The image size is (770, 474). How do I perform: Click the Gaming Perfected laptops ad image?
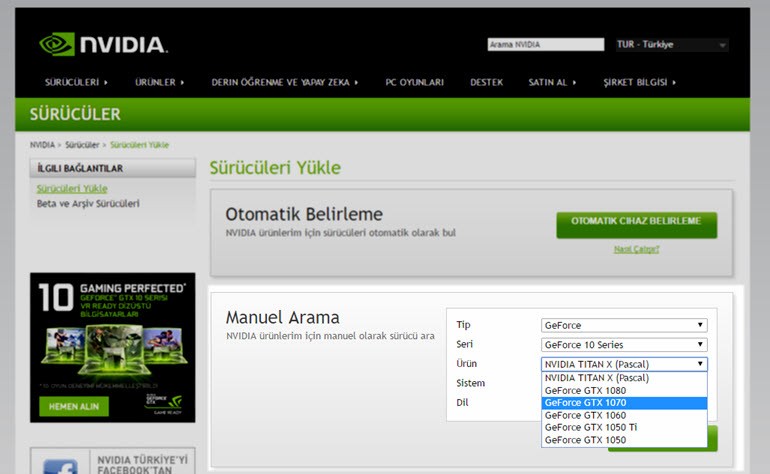click(112, 347)
